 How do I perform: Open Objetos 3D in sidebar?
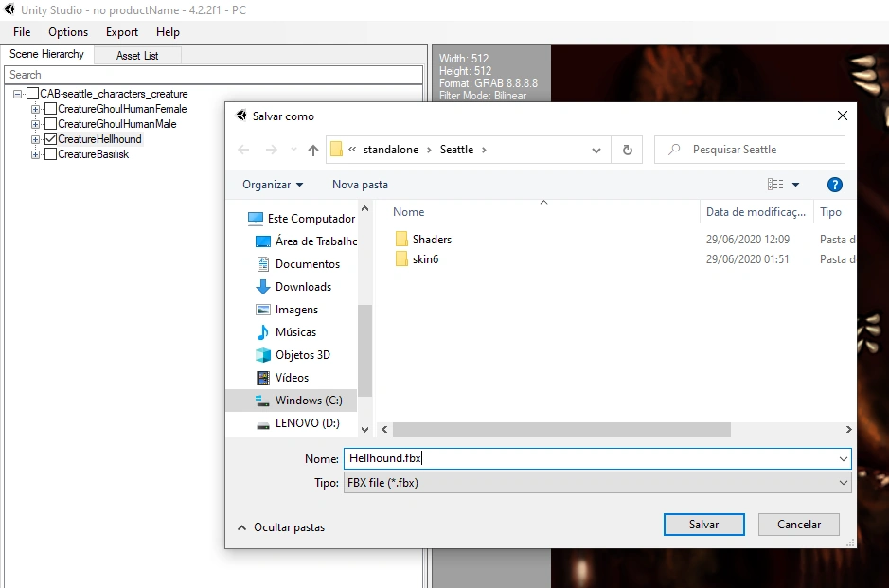pyautogui.click(x=303, y=355)
